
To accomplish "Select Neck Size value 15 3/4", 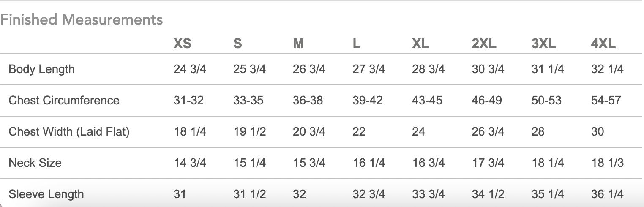I will point(309,163).
